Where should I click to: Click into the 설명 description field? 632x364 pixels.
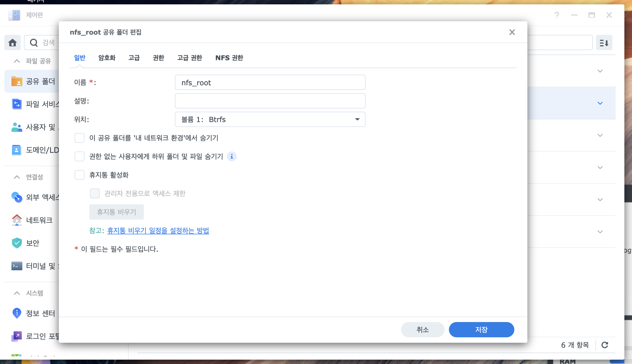[270, 101]
